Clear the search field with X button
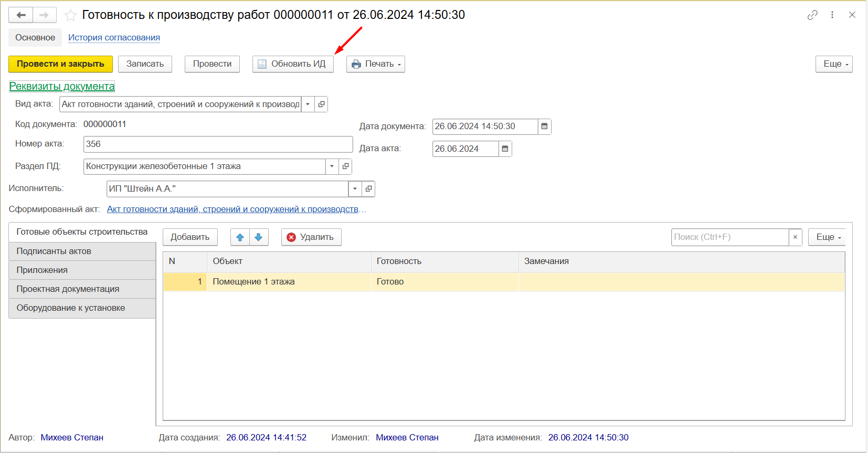Viewport: 868px width, 453px height. pyautogui.click(x=795, y=237)
